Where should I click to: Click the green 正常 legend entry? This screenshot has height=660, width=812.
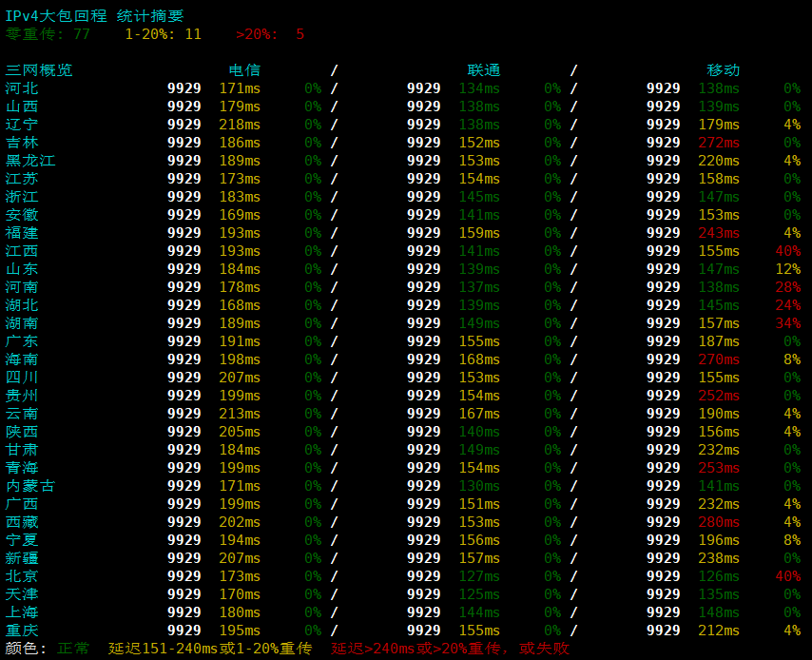[73, 649]
